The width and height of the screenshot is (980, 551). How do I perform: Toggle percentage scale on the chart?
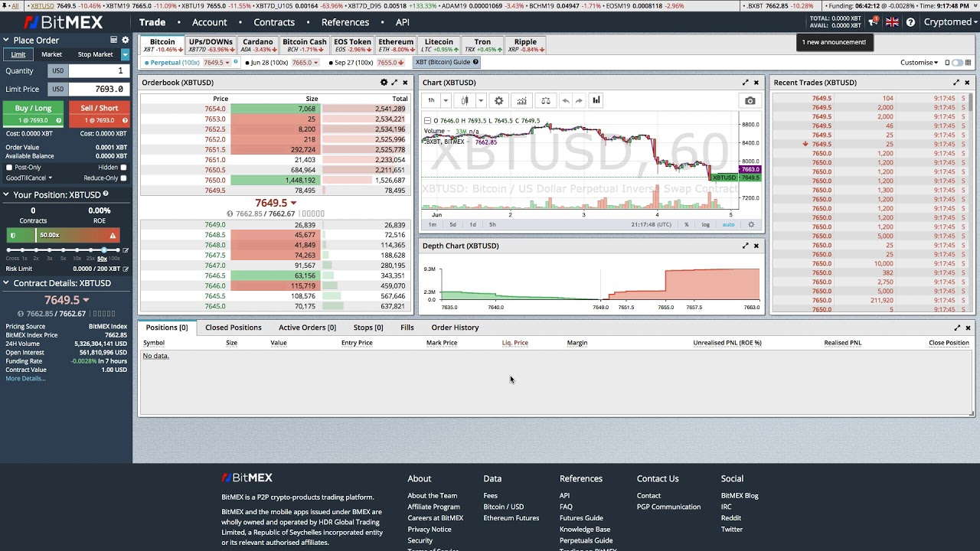[x=686, y=224]
